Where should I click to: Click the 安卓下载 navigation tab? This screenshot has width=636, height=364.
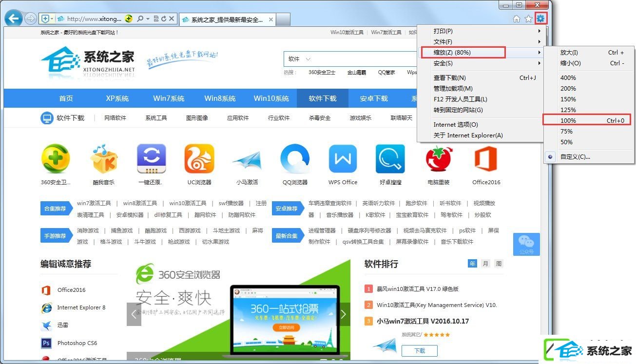click(374, 98)
